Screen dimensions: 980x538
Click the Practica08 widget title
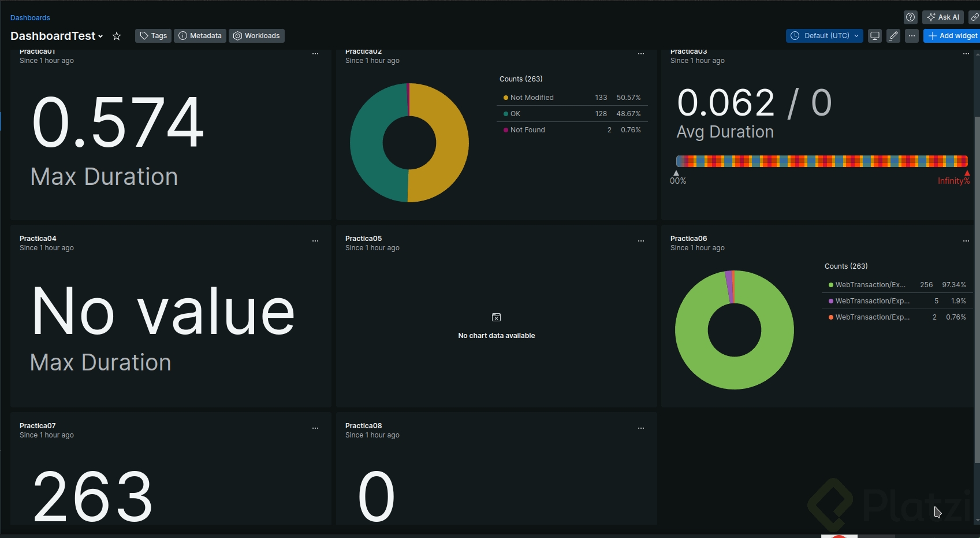[363, 426]
